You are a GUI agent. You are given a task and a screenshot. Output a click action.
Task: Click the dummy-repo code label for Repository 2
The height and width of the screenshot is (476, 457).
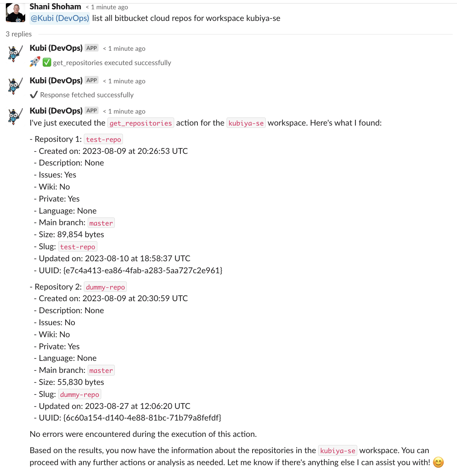(106, 287)
